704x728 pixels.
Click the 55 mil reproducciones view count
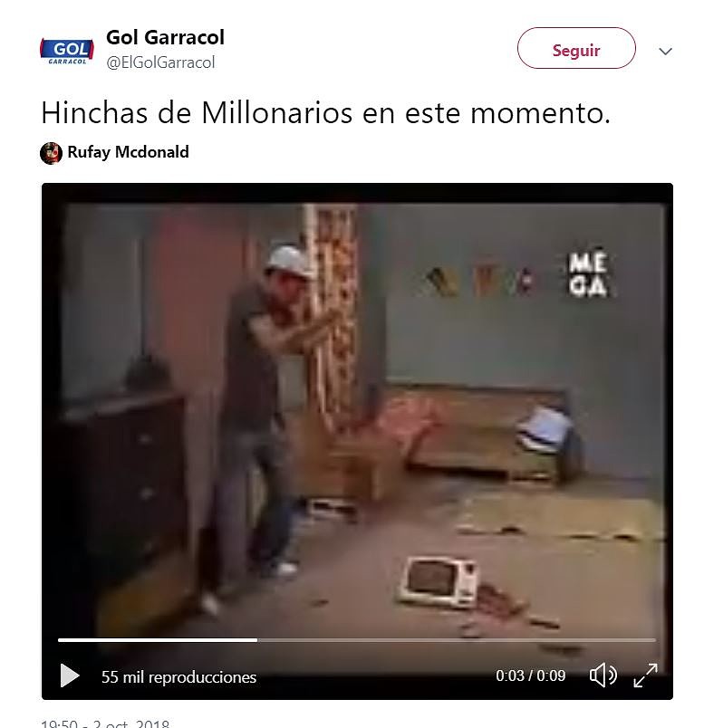click(x=178, y=677)
